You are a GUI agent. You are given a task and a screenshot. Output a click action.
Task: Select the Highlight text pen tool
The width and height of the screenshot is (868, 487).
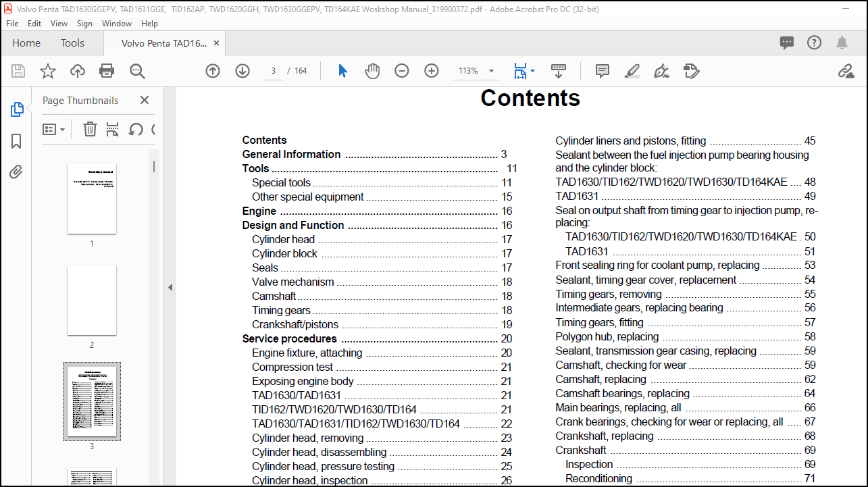click(632, 71)
